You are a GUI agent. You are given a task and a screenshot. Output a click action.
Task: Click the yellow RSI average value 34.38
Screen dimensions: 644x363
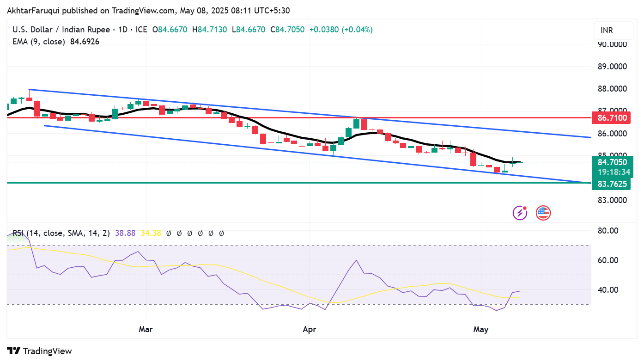150,233
